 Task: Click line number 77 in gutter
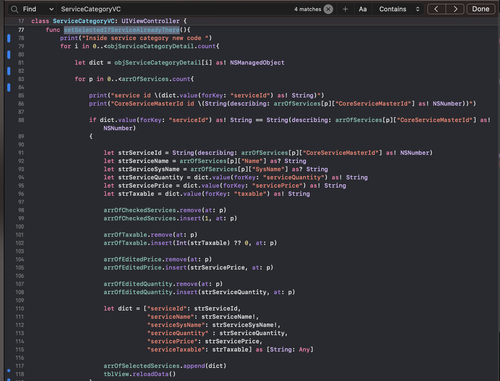pyautogui.click(x=21, y=30)
